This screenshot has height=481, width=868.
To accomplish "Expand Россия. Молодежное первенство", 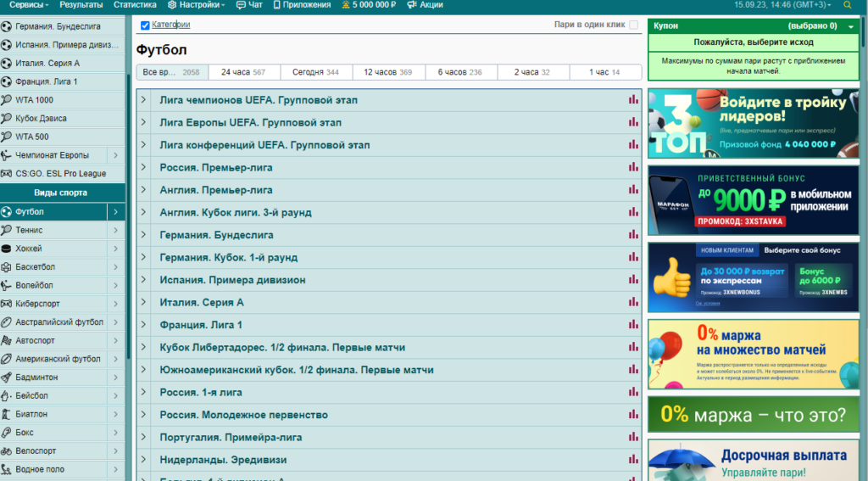I will [143, 414].
